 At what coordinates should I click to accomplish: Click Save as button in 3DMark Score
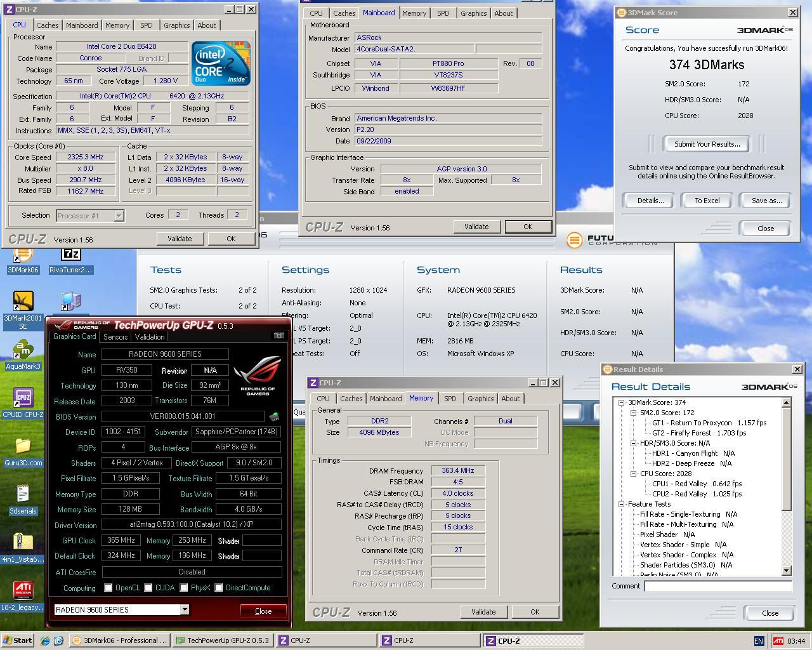coord(766,201)
